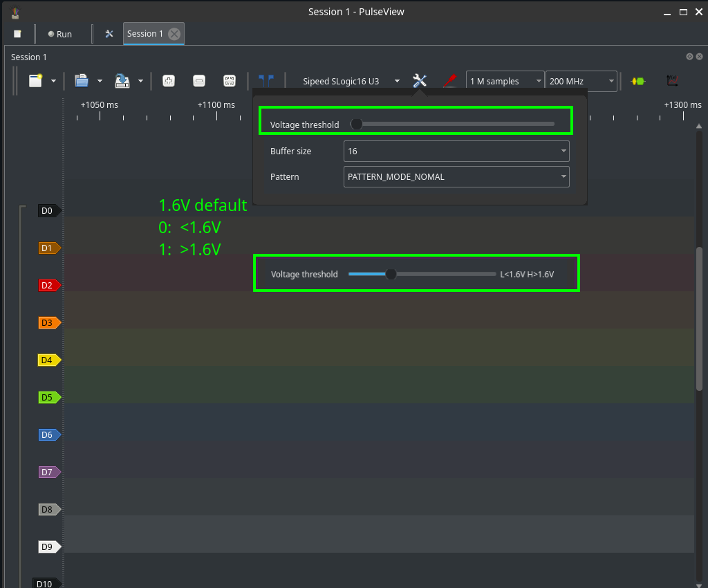Select the Session 1 tab
This screenshot has width=708, height=588.
145,33
